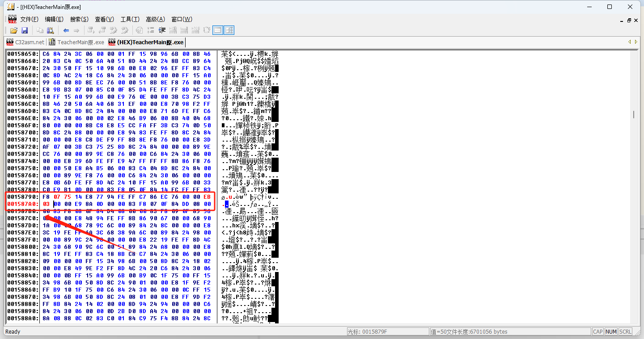
Task: Click the open file folder icon
Action: pos(13,30)
